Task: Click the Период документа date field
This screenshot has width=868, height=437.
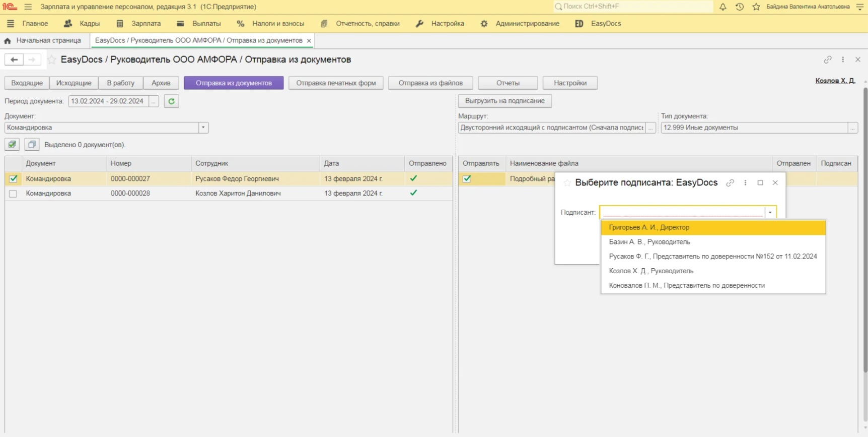Action: point(109,101)
